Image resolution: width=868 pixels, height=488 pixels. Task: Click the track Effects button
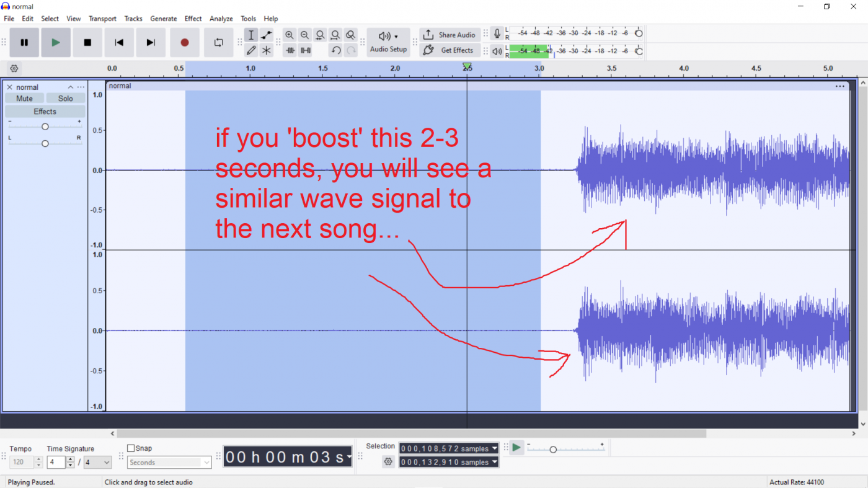pos(45,112)
